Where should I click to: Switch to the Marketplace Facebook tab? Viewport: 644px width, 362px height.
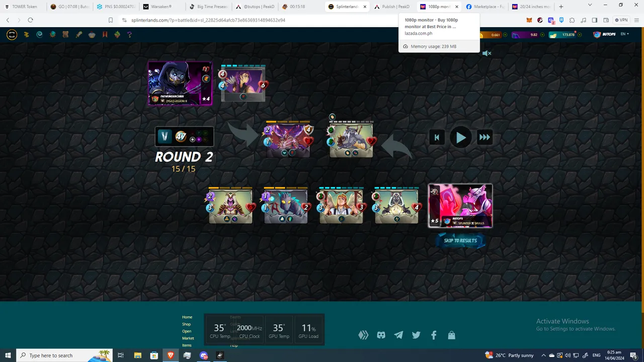(485, 7)
